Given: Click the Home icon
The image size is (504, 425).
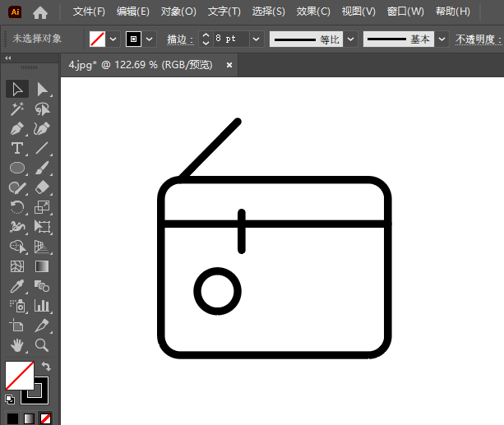Looking at the screenshot, I should click(40, 12).
